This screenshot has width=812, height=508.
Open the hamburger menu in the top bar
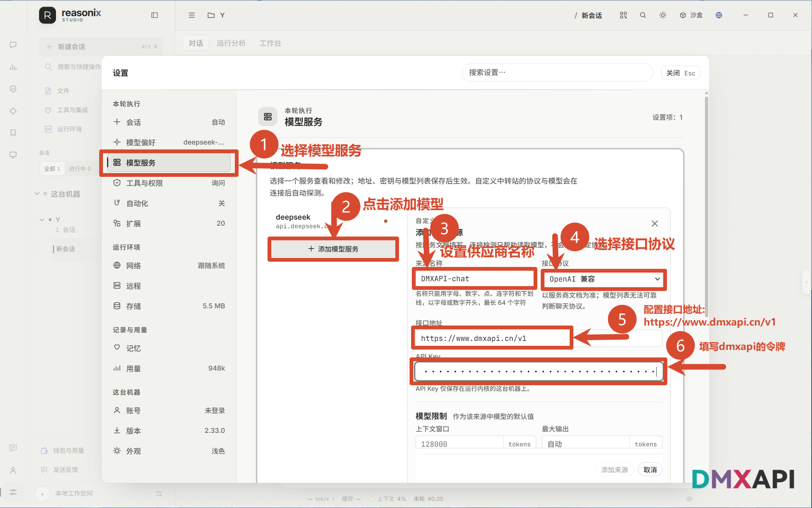(x=192, y=15)
